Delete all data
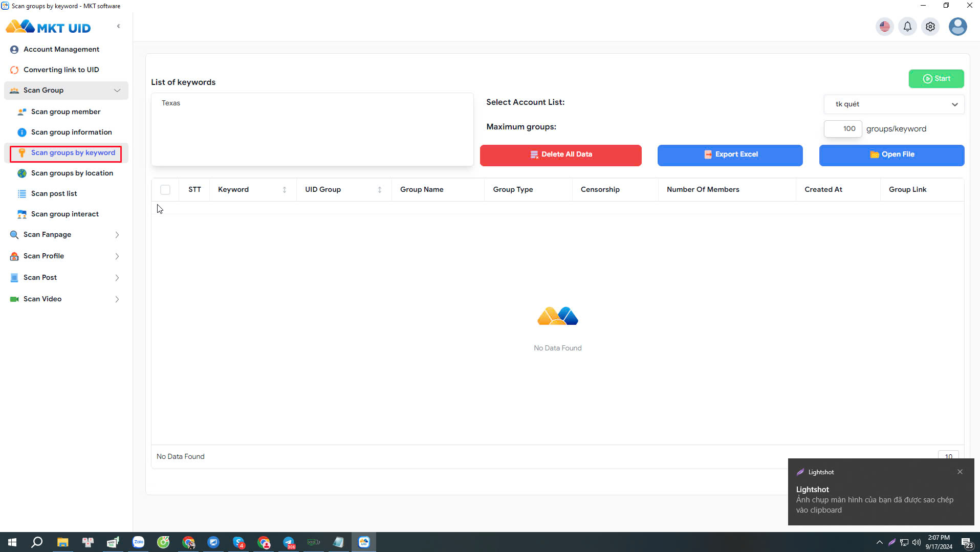 click(x=560, y=155)
